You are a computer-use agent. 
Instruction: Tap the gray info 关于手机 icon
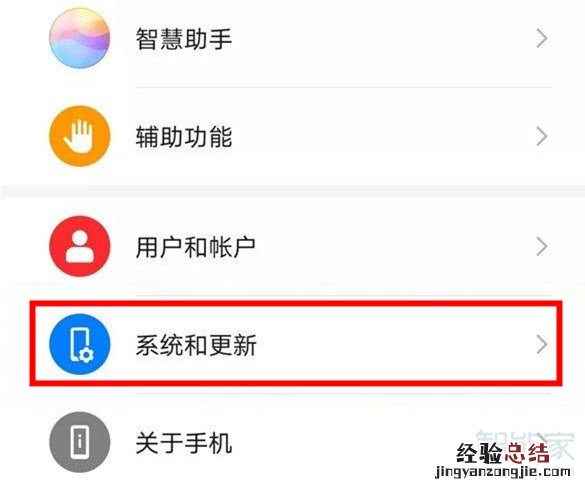(79, 442)
